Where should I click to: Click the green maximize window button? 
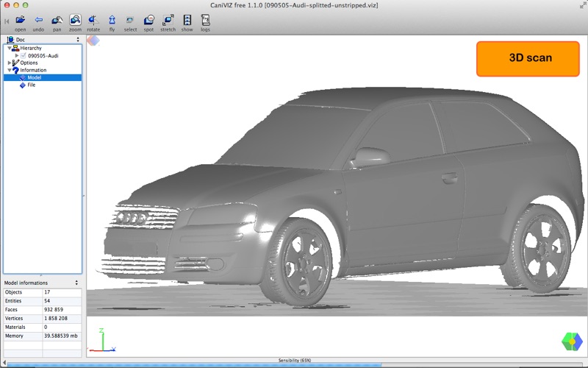[x=25, y=5]
